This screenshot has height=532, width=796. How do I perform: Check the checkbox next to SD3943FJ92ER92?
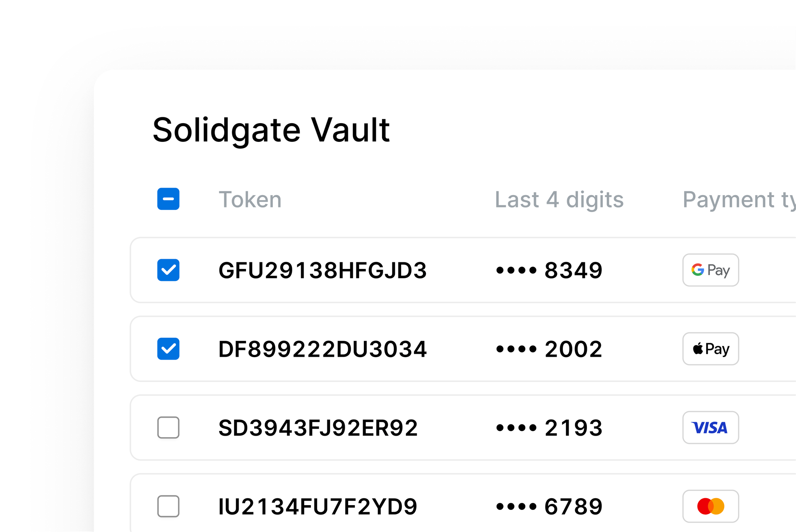(168, 428)
